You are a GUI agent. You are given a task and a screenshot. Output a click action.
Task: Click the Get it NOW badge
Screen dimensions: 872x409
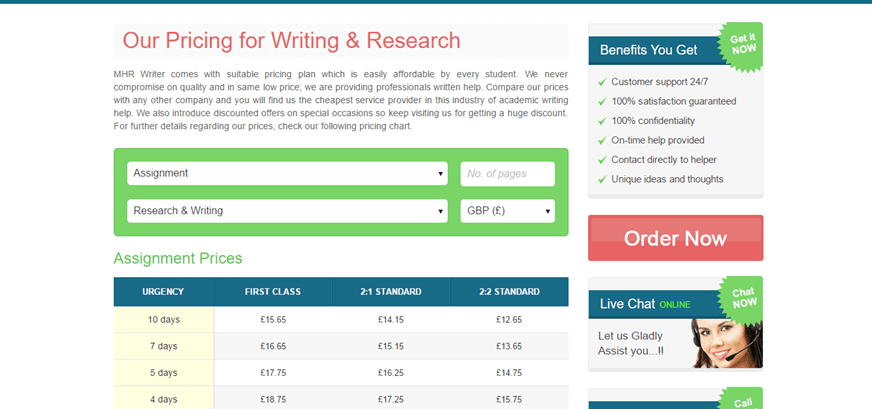point(742,45)
